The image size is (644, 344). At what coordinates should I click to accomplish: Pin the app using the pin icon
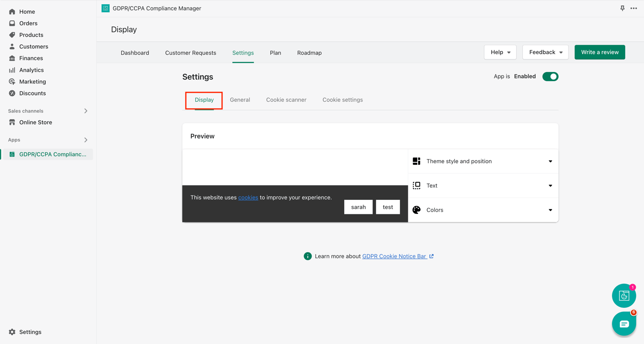[622, 8]
